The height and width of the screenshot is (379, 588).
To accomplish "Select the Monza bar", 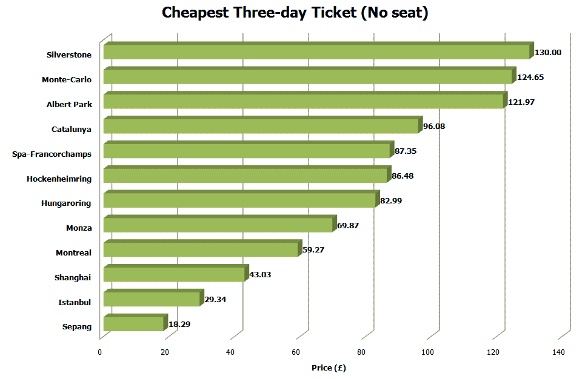I will coord(218,226).
